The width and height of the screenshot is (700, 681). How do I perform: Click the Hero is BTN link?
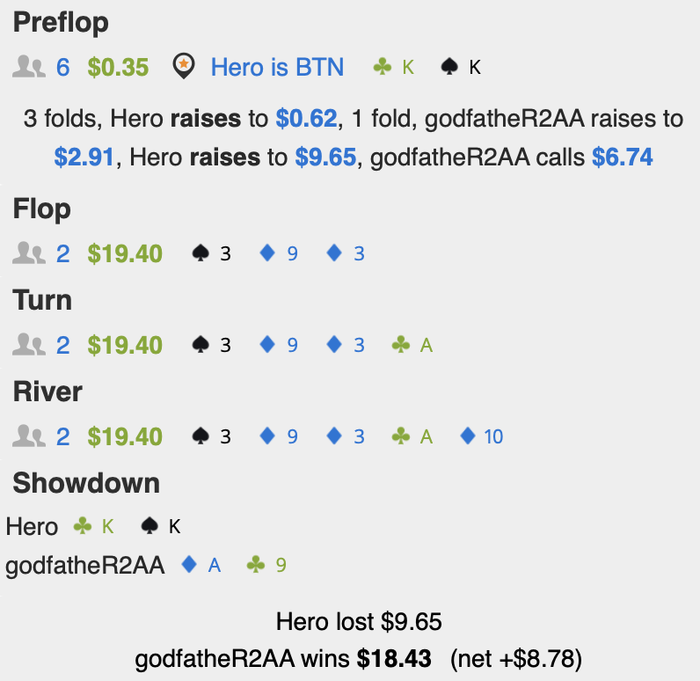coord(277,67)
